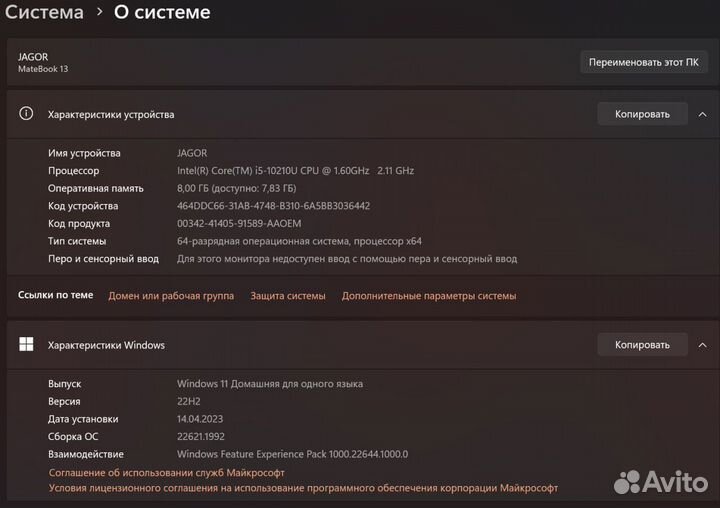Click the Перо и сенсорный ввод label
The height and width of the screenshot is (508, 720).
point(103,259)
